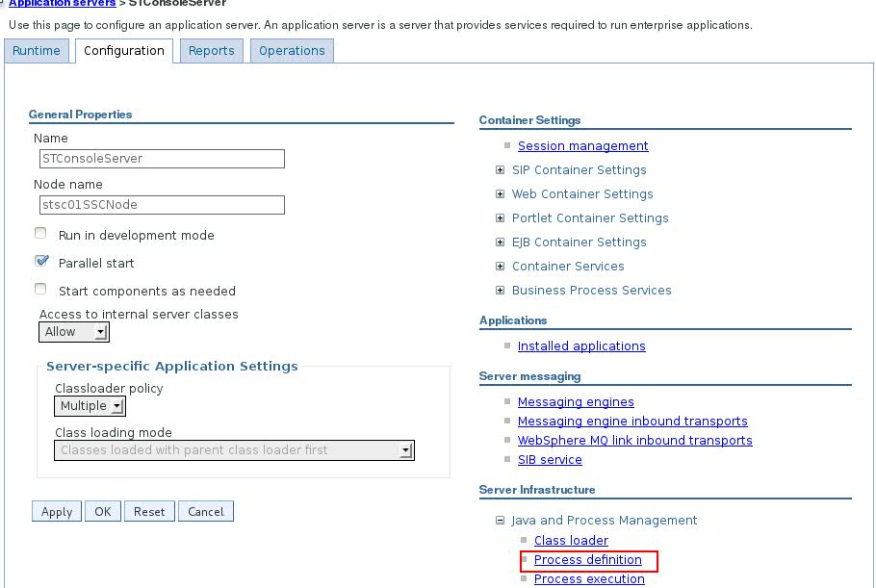
Task: Expand SIP Container Settings section
Action: tap(500, 170)
